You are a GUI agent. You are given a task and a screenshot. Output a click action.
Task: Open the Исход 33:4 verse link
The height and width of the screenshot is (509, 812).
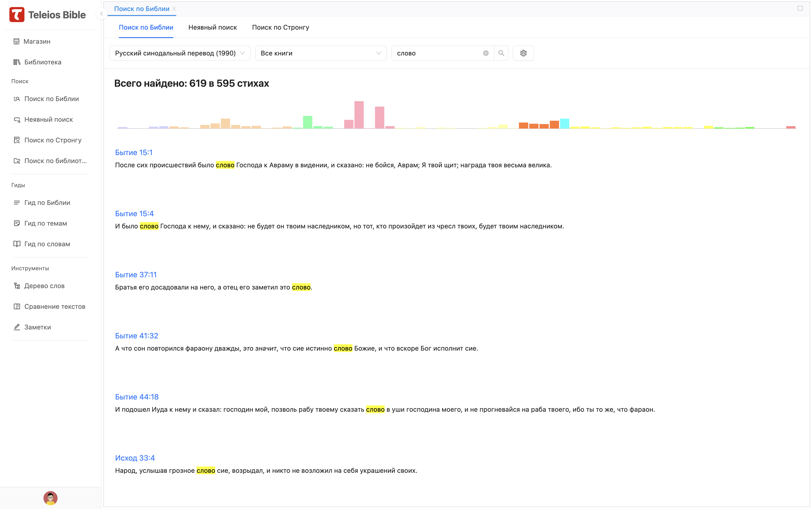(x=135, y=458)
